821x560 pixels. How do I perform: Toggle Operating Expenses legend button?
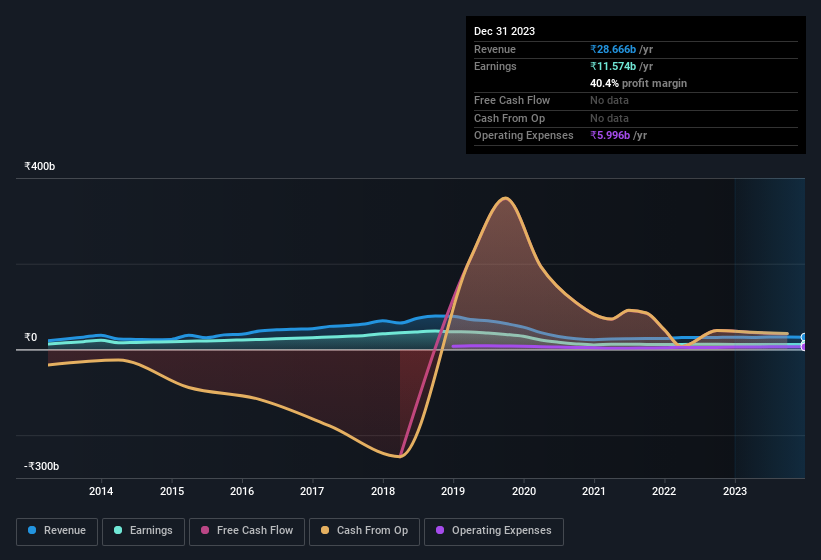coord(493,531)
